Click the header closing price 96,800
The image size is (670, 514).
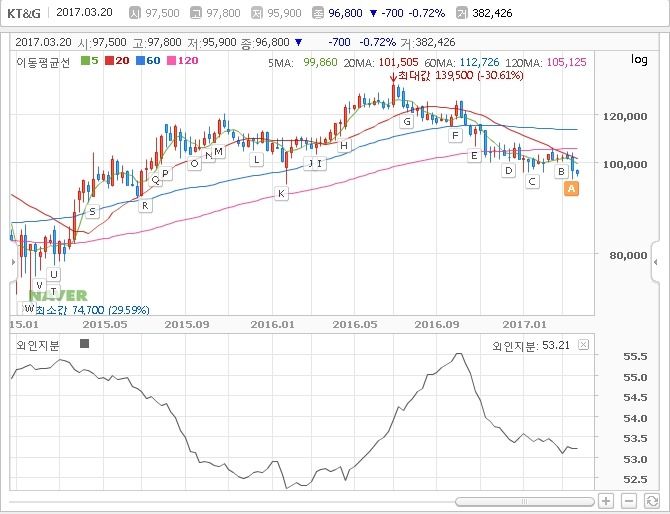pos(345,13)
